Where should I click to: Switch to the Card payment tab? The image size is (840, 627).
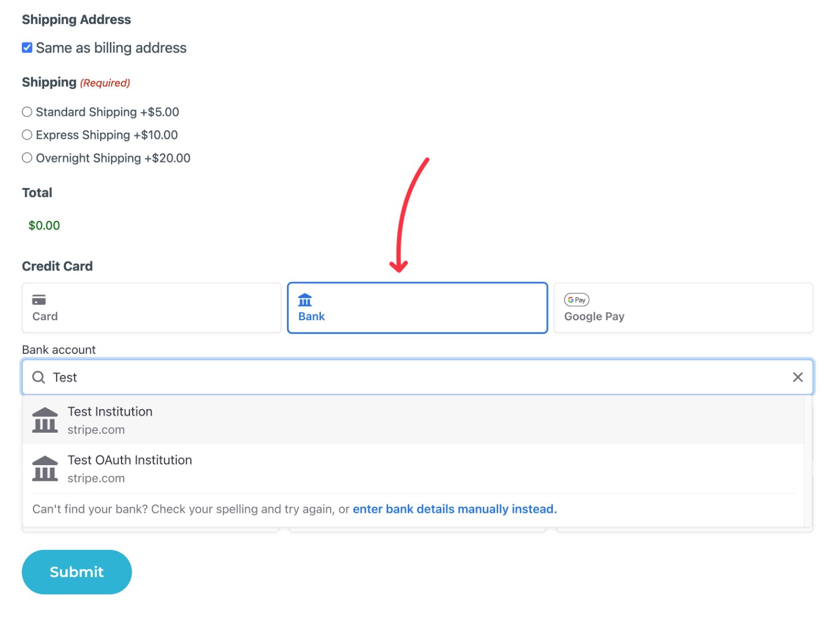click(151, 307)
